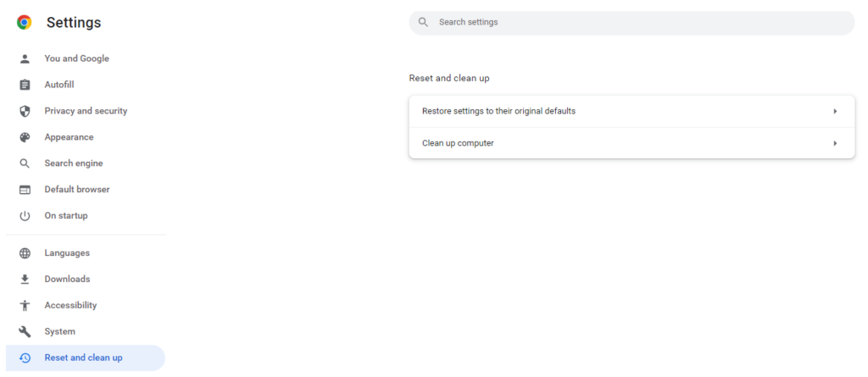Image resolution: width=868 pixels, height=377 pixels.
Task: Click the person icon for You and Google
Action: (25, 58)
